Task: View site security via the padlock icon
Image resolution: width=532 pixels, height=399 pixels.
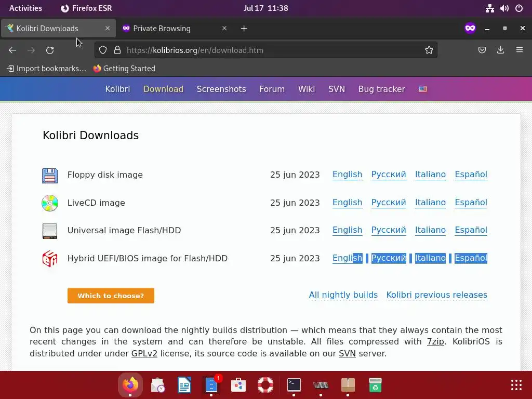Action: click(117, 50)
